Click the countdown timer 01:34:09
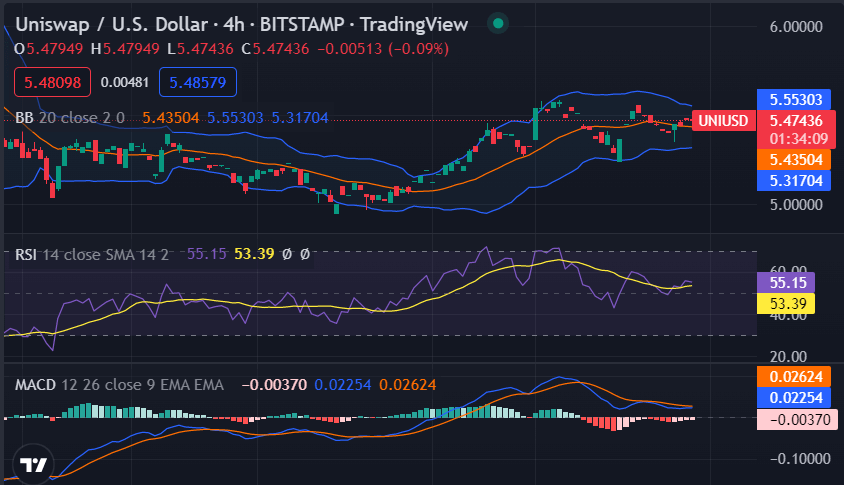Screen dimensions: 844x485 tap(796, 139)
